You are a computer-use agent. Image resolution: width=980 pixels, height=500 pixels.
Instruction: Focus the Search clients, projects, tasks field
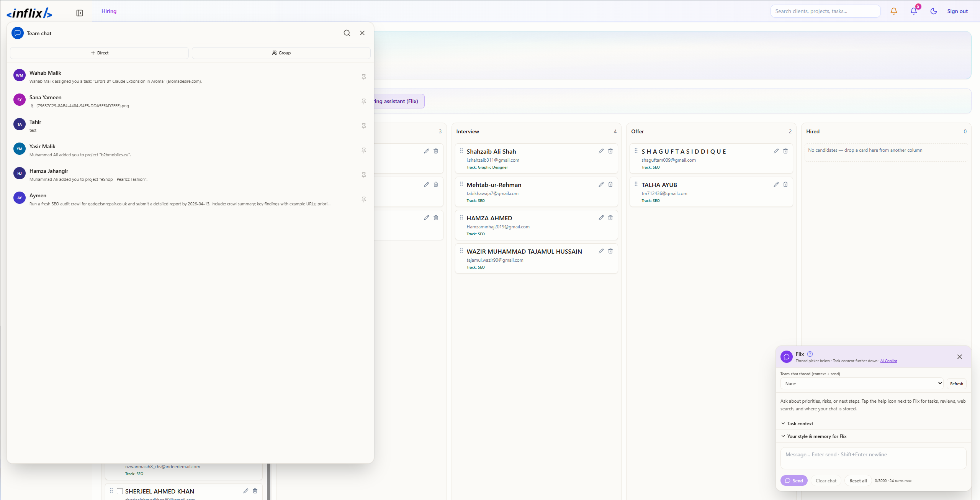[x=825, y=11]
